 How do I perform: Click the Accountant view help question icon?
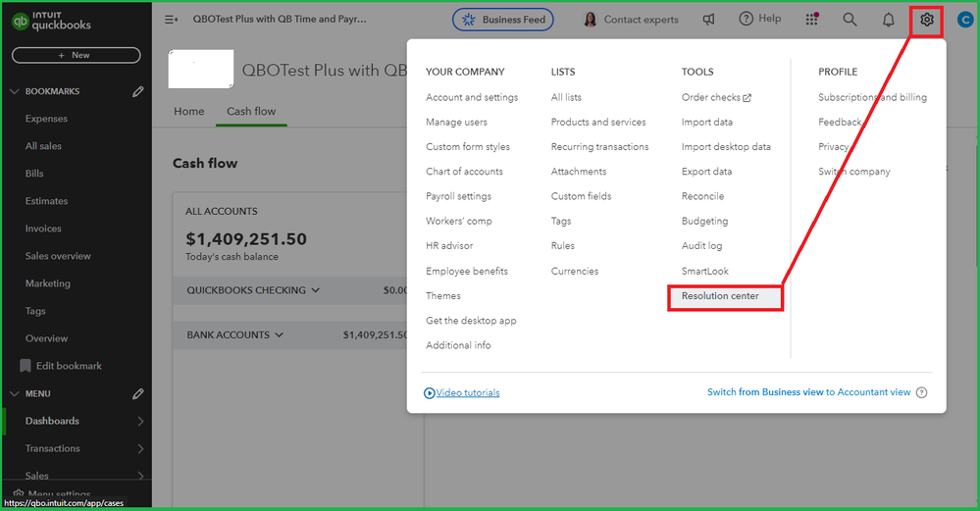921,392
